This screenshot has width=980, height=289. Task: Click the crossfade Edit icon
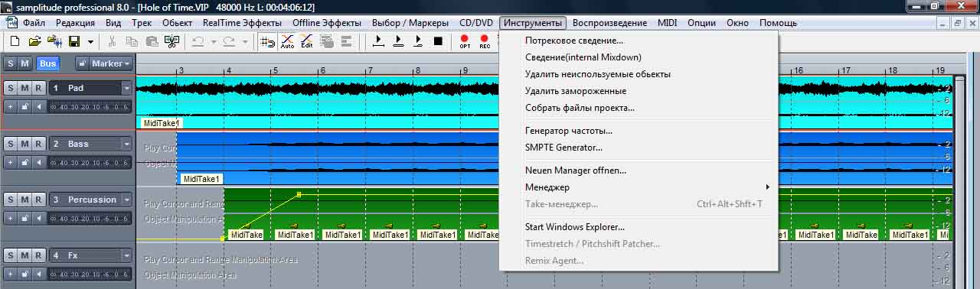[x=307, y=41]
